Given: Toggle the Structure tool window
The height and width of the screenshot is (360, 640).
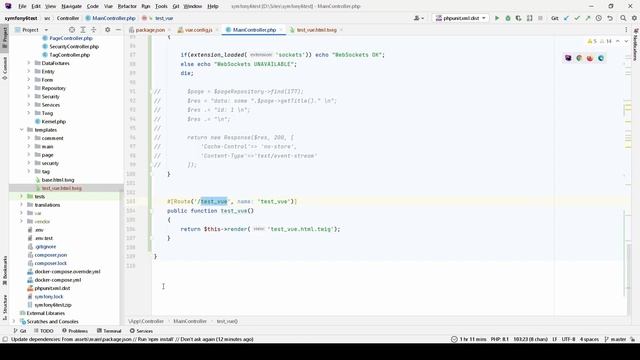Looking at the screenshot, I should tap(4, 307).
